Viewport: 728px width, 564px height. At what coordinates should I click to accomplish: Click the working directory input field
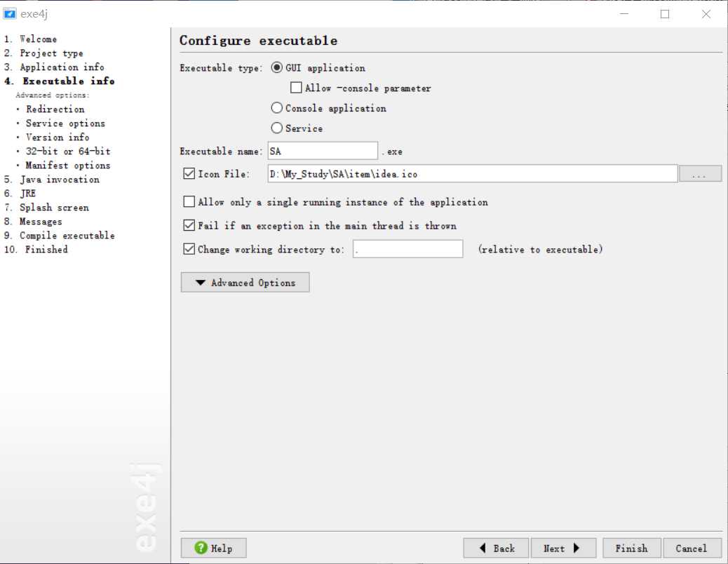point(407,249)
